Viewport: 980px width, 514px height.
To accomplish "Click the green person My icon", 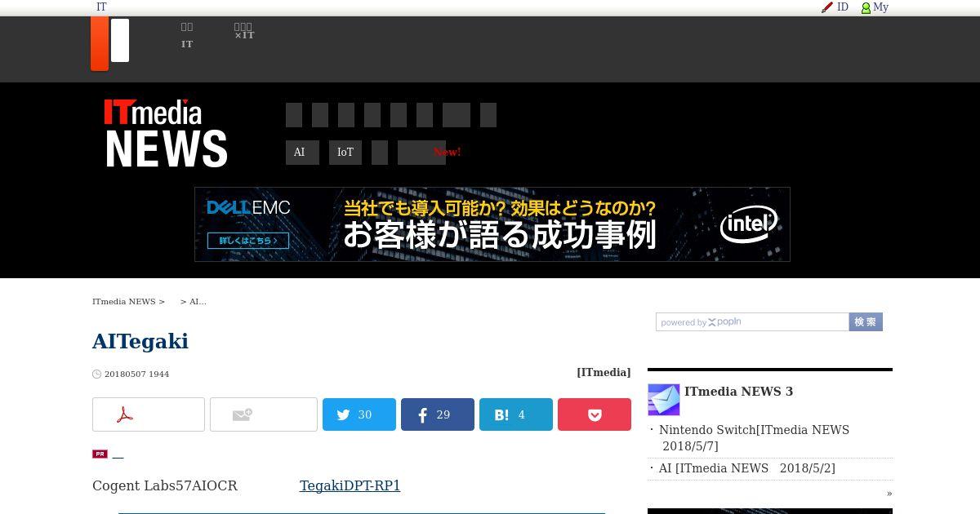I will pos(866,8).
